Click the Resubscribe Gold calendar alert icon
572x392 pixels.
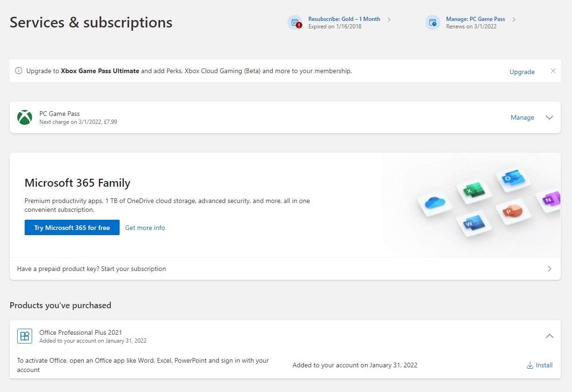295,22
